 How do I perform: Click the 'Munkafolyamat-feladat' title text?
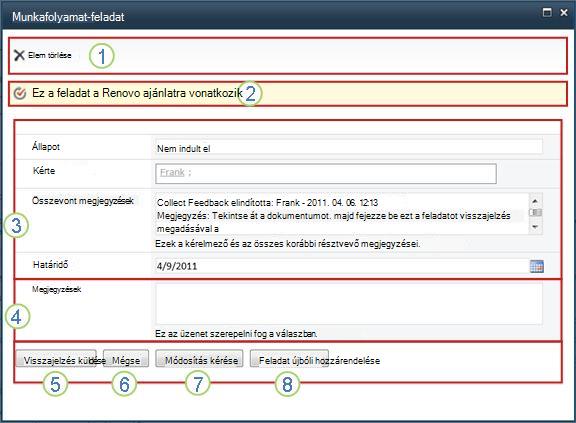(68, 17)
